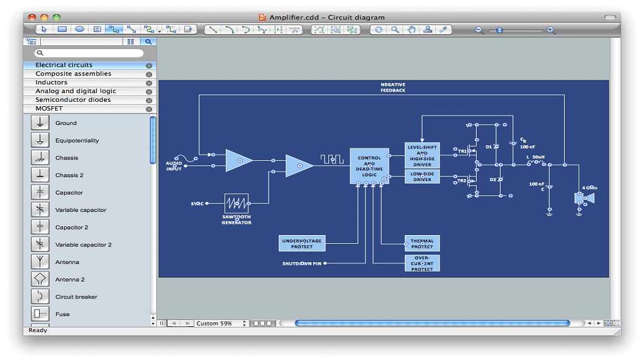This screenshot has height=362, width=644.
Task: Select the eyedropper tool
Action: [443, 30]
